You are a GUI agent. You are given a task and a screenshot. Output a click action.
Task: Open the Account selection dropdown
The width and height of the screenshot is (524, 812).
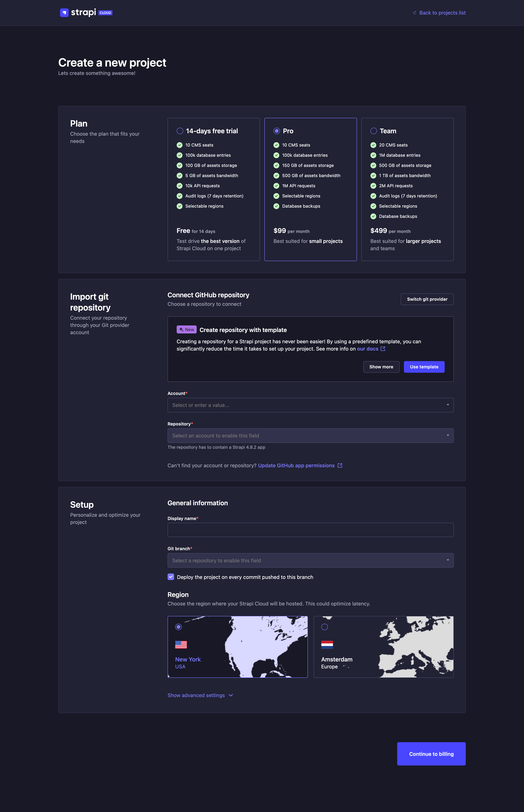tap(310, 405)
